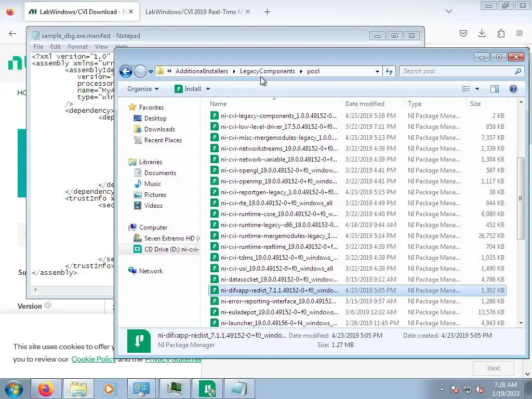Sort files by Size column
Image resolution: width=532 pixels, height=399 pixels.
[487, 104]
